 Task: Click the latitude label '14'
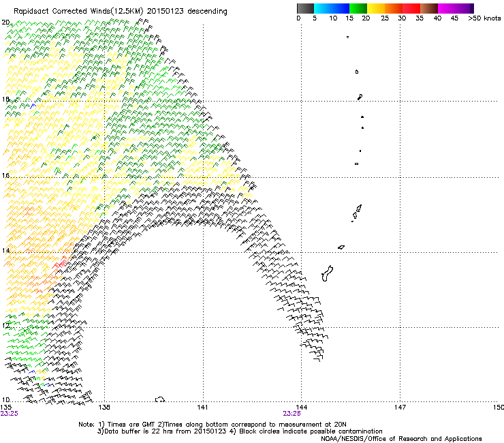click(x=5, y=250)
